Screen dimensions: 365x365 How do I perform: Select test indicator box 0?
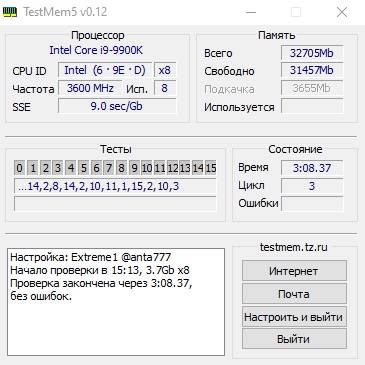[x=20, y=168]
